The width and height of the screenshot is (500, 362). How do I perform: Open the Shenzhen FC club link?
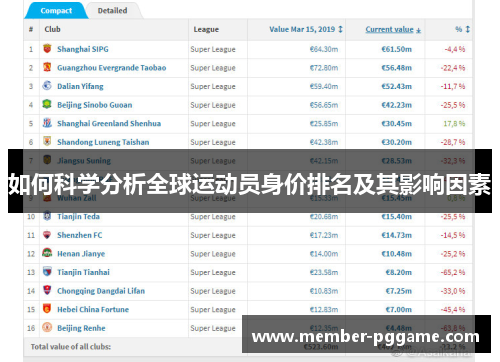coord(80,235)
